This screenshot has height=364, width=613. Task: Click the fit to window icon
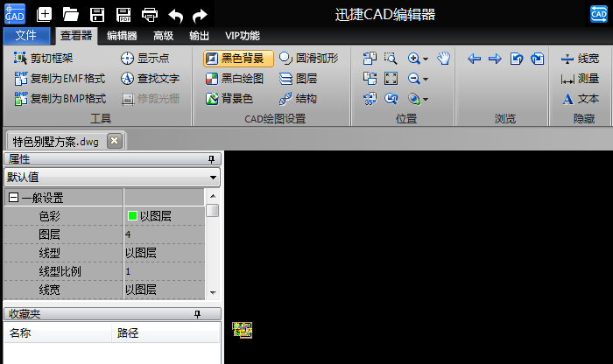[391, 79]
